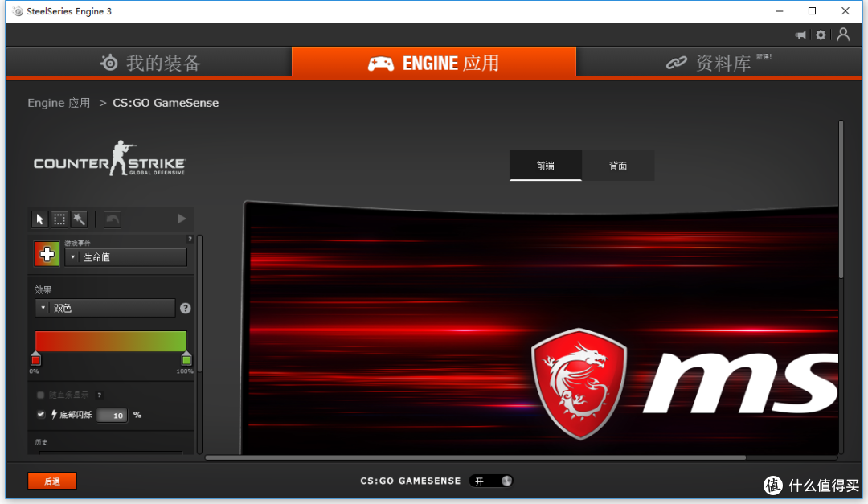Uncheck the 底部闪烁 checkbox
868x504 pixels.
click(40, 414)
